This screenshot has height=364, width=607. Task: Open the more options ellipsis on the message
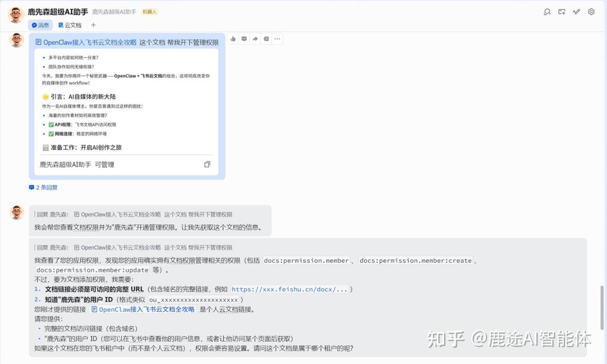pyautogui.click(x=277, y=39)
